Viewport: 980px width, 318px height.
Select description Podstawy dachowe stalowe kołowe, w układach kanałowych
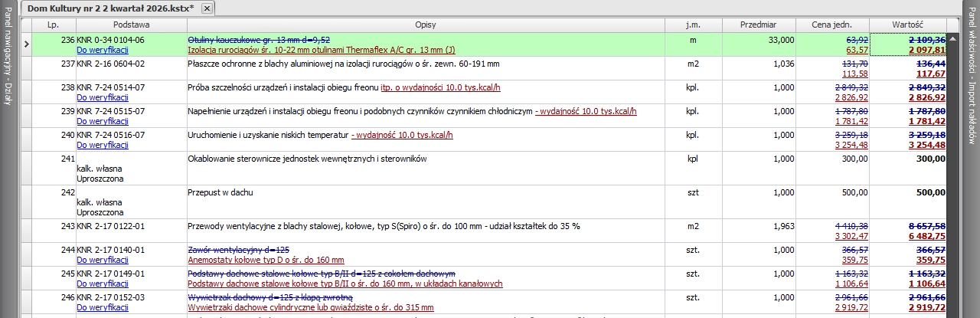pyautogui.click(x=345, y=284)
